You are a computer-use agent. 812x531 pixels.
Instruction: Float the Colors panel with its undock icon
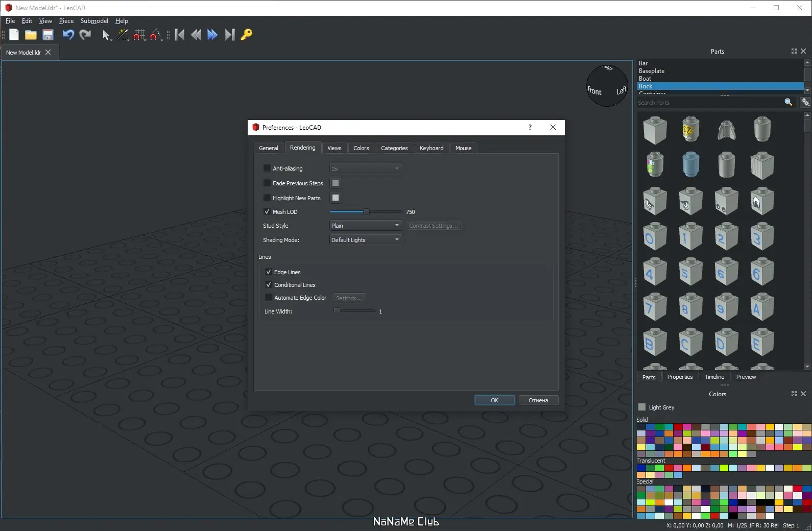(x=794, y=394)
